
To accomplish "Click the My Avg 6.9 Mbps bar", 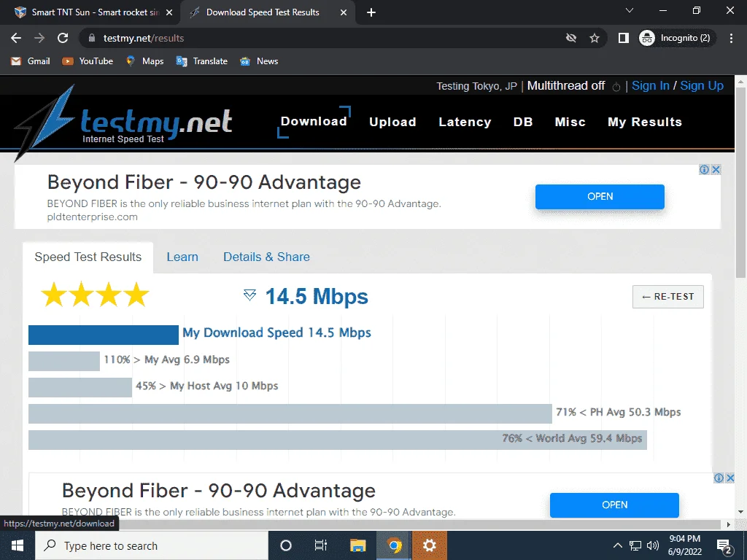I will [x=64, y=361].
